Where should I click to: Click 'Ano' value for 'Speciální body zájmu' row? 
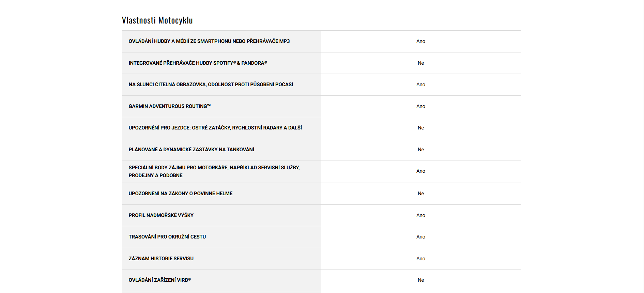pos(420,171)
